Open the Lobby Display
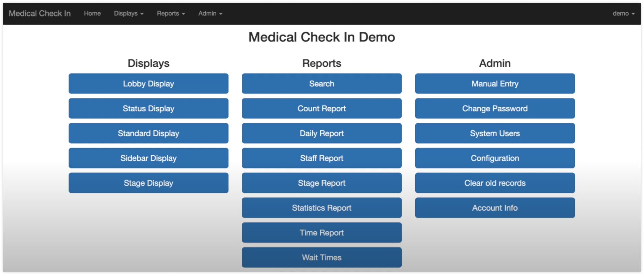Image resolution: width=644 pixels, height=275 pixels. [x=149, y=84]
